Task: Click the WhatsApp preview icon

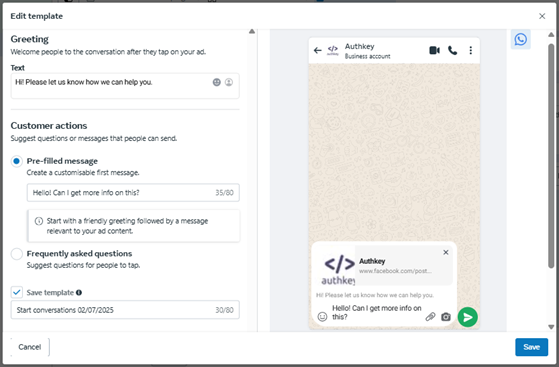Action: (520, 39)
